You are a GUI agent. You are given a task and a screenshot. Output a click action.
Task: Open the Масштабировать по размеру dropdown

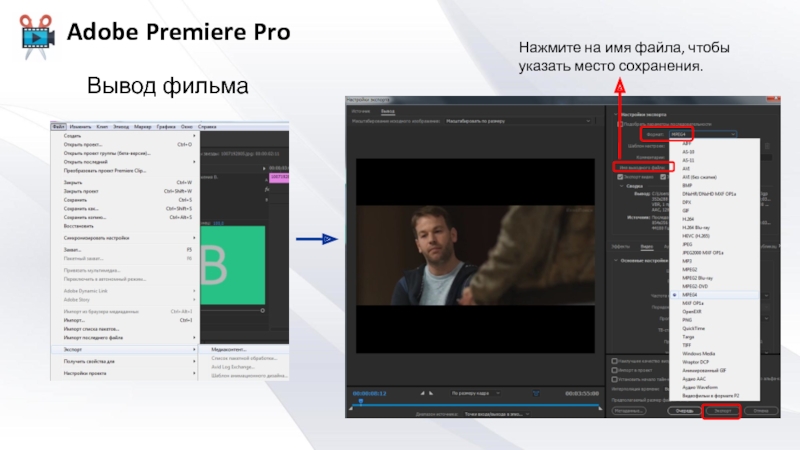pyautogui.click(x=518, y=121)
